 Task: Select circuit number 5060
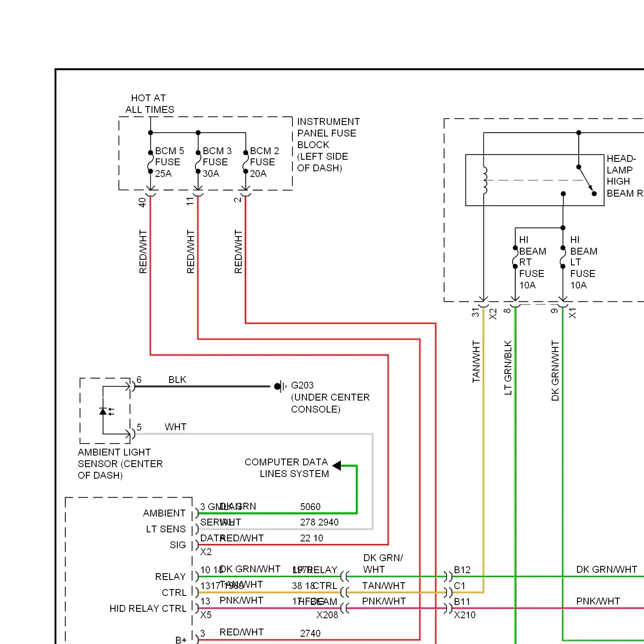tap(310, 507)
